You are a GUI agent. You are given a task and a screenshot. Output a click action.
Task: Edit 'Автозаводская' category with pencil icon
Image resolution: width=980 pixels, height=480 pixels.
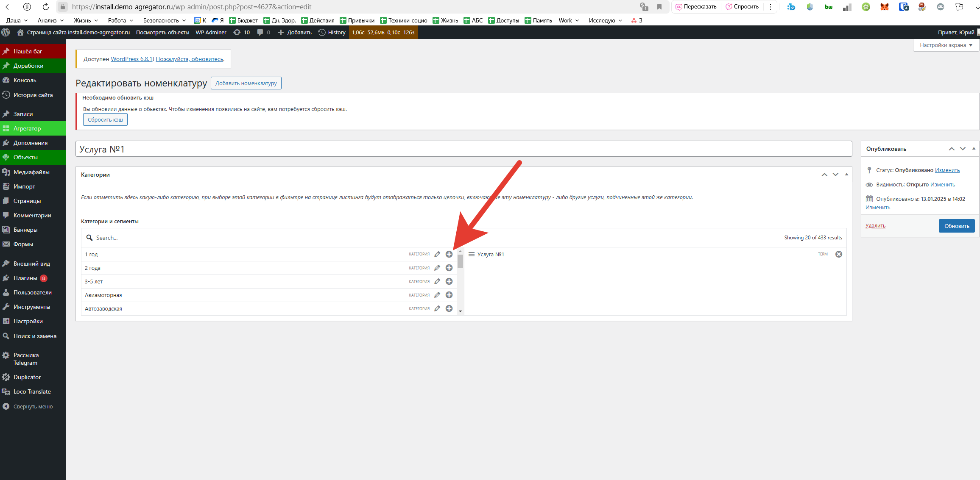(437, 308)
